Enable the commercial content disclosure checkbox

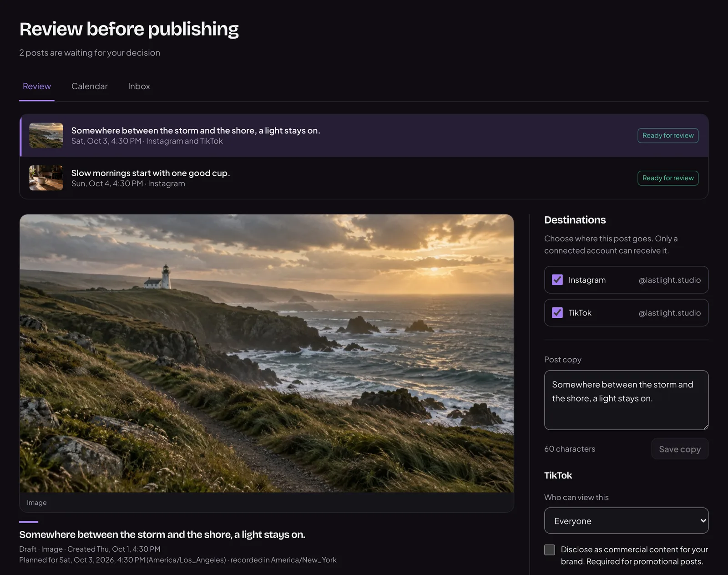(x=550, y=550)
